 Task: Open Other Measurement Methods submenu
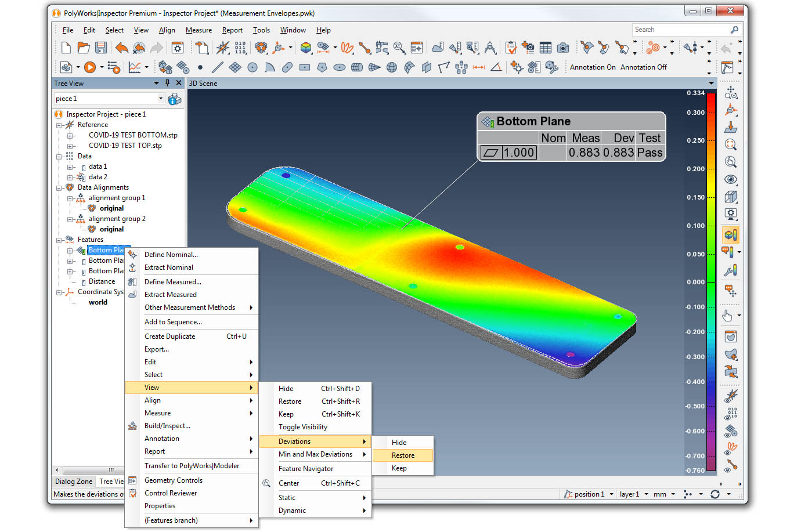click(192, 307)
